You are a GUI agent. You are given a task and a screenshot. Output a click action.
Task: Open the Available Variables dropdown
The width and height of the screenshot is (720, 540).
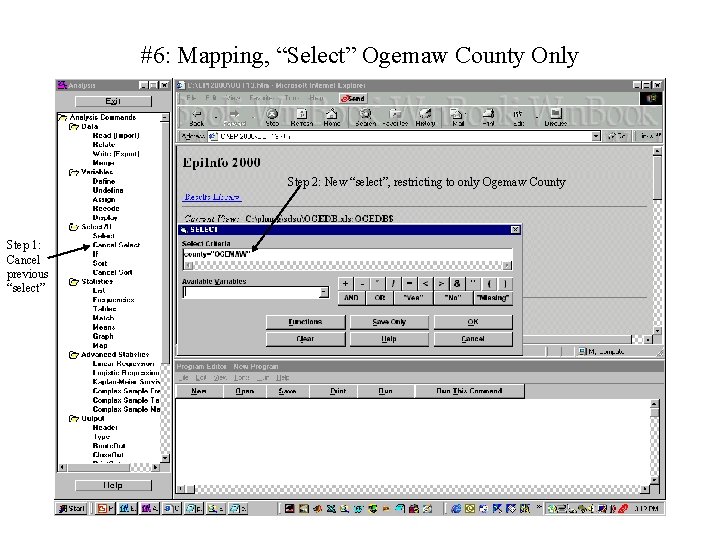click(x=324, y=292)
